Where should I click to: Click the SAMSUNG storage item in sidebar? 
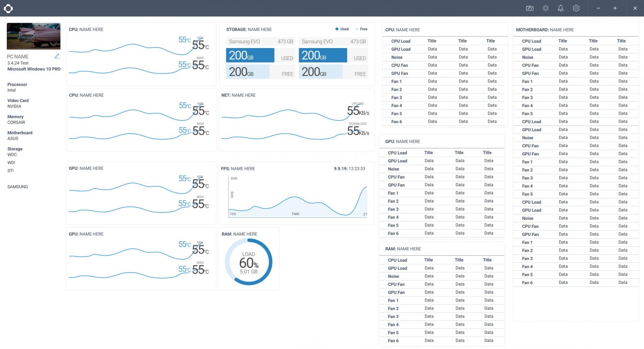pyautogui.click(x=17, y=187)
